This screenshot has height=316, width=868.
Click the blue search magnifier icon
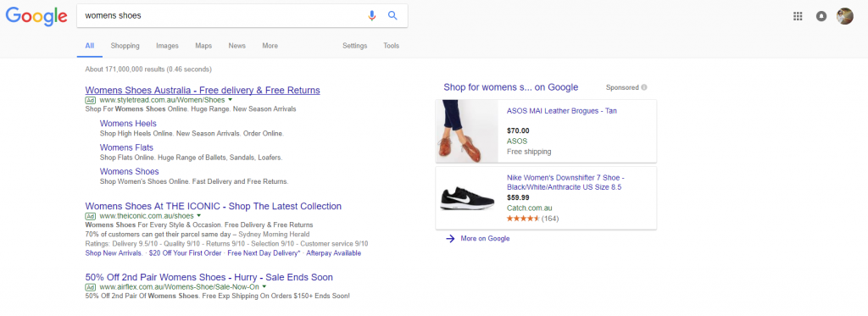click(x=392, y=15)
